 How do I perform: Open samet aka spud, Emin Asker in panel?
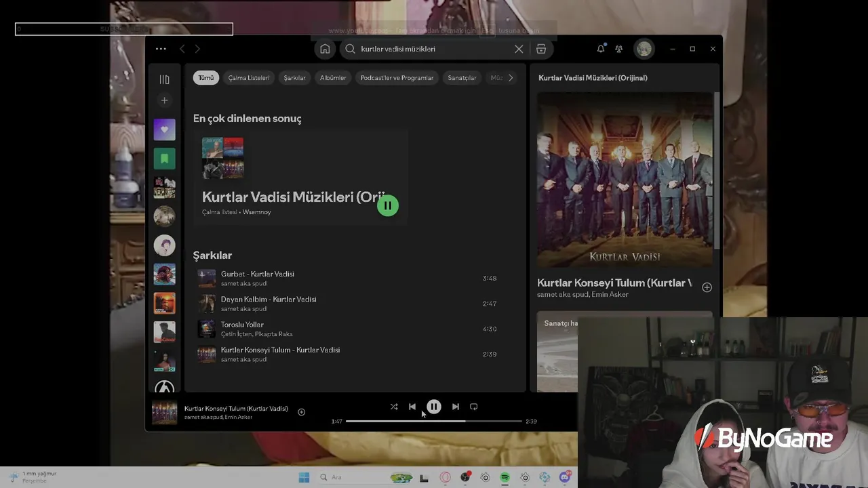coord(583,295)
